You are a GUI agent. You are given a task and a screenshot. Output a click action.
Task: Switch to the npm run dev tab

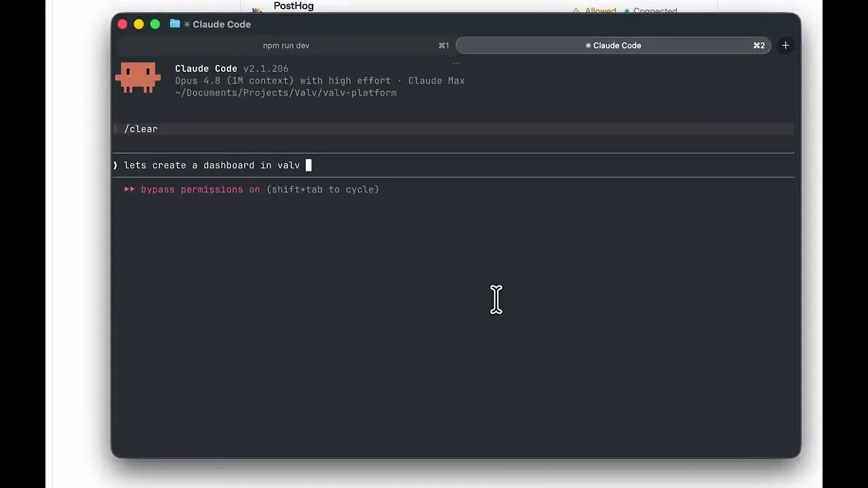click(285, 45)
